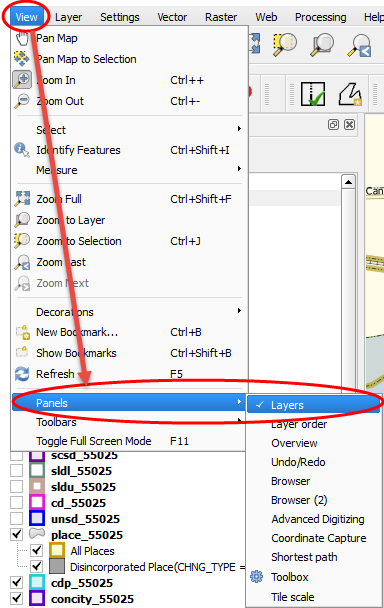Click the Toolbox gear icon in Panels submenu

coord(256,577)
